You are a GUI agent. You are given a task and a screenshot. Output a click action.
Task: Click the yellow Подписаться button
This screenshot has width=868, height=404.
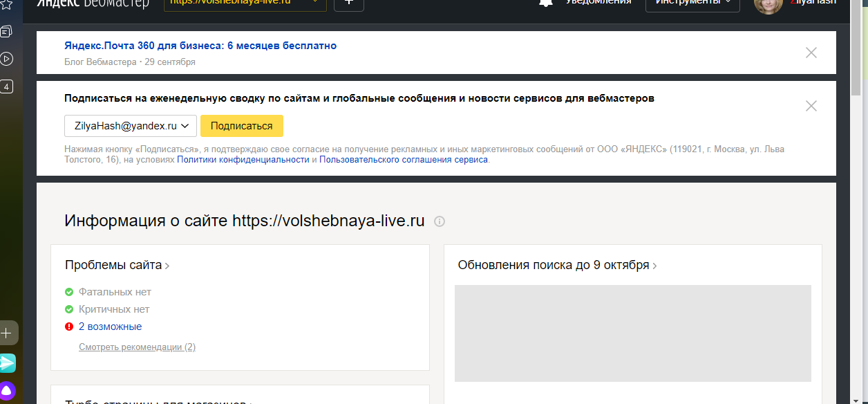(242, 126)
